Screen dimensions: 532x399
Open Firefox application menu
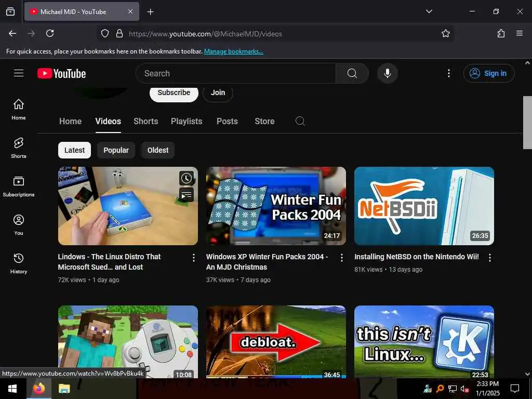519,33
